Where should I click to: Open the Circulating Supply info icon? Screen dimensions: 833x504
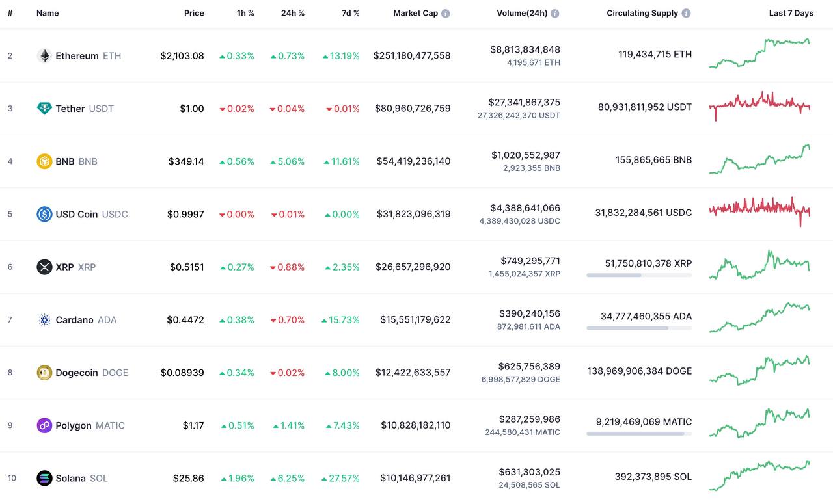click(x=687, y=13)
